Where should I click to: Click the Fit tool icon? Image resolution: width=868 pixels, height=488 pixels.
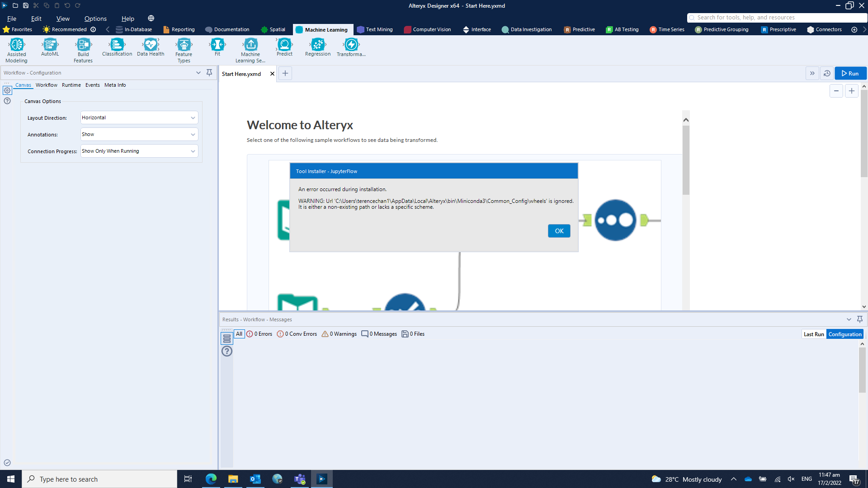(x=217, y=45)
